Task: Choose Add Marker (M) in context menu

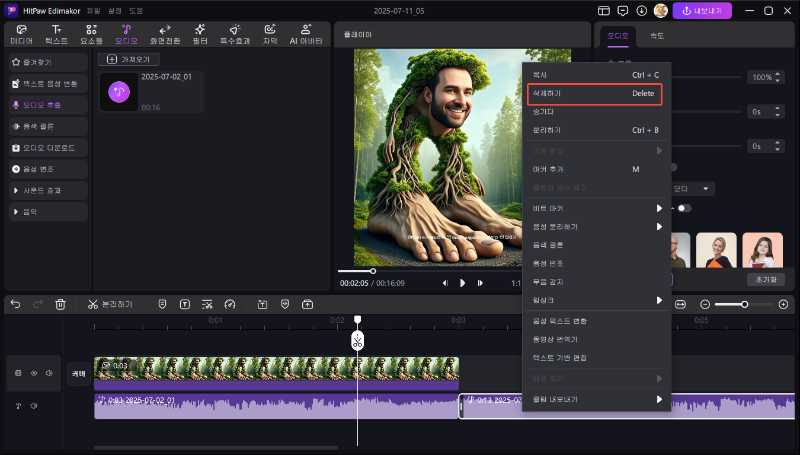Action: pos(596,169)
